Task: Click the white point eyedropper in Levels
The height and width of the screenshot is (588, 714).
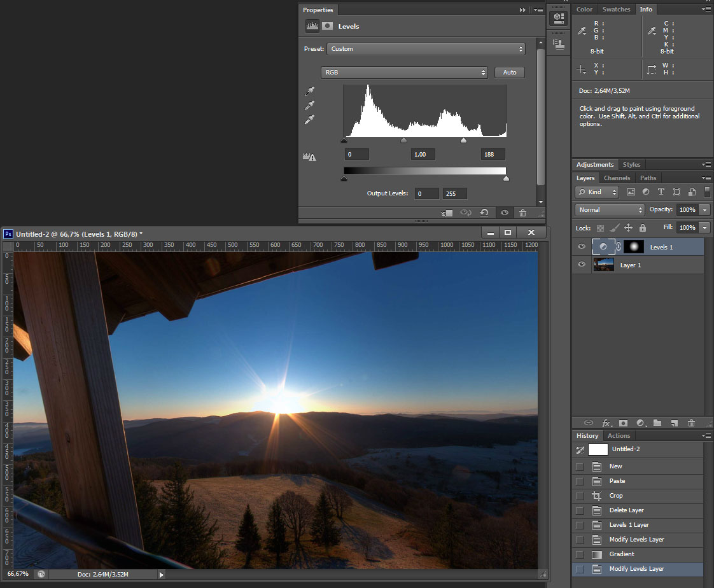Action: tap(310, 120)
